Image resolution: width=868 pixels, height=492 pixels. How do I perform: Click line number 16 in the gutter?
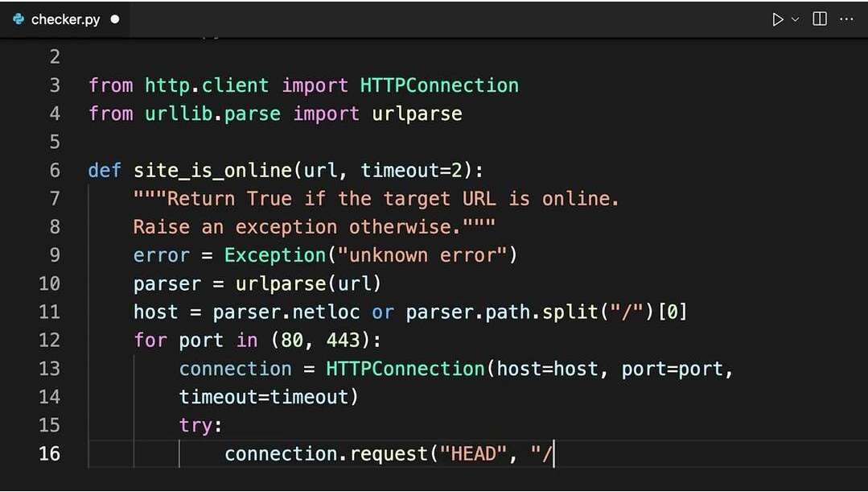click(49, 453)
